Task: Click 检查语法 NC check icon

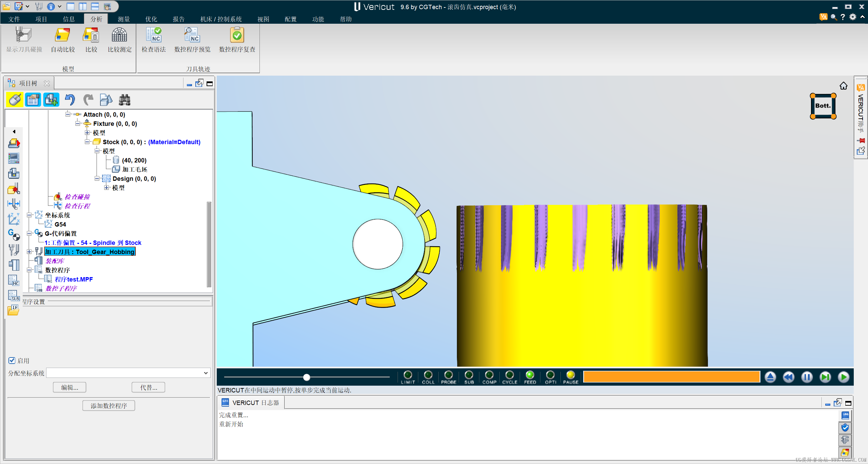Action: pos(154,40)
